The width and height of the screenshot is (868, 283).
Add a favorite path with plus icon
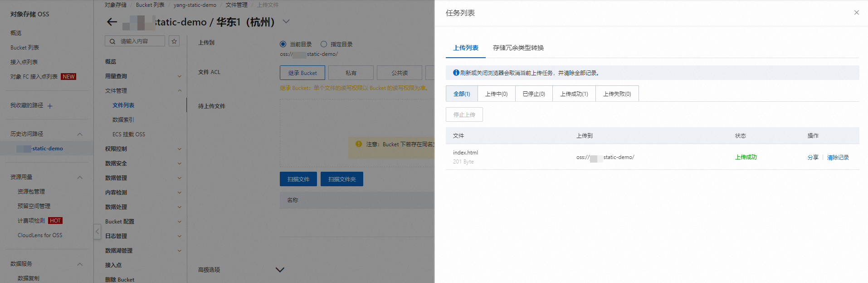click(50, 106)
